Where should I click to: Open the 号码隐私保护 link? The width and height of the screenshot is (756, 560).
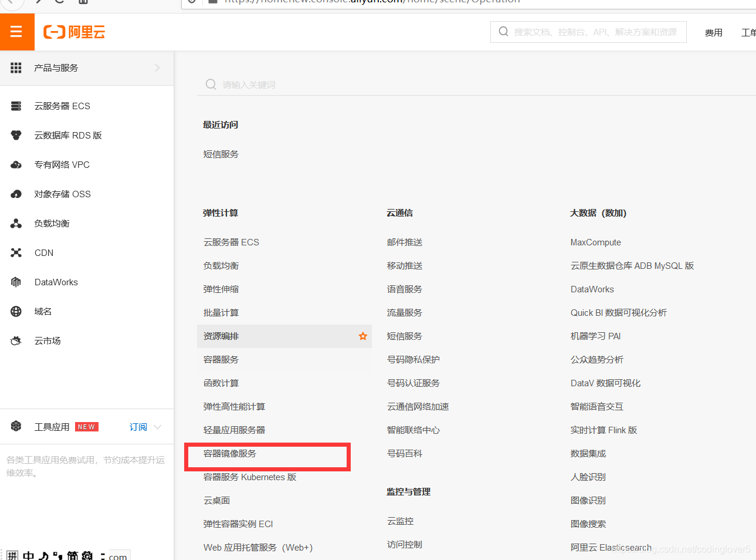[413, 360]
